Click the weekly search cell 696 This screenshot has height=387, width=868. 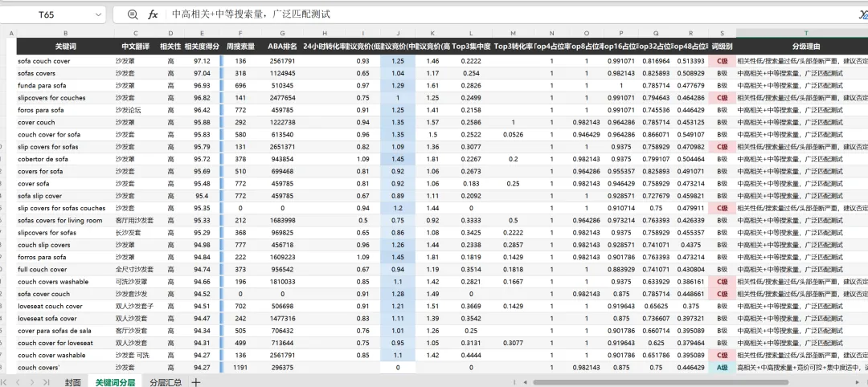(240, 86)
